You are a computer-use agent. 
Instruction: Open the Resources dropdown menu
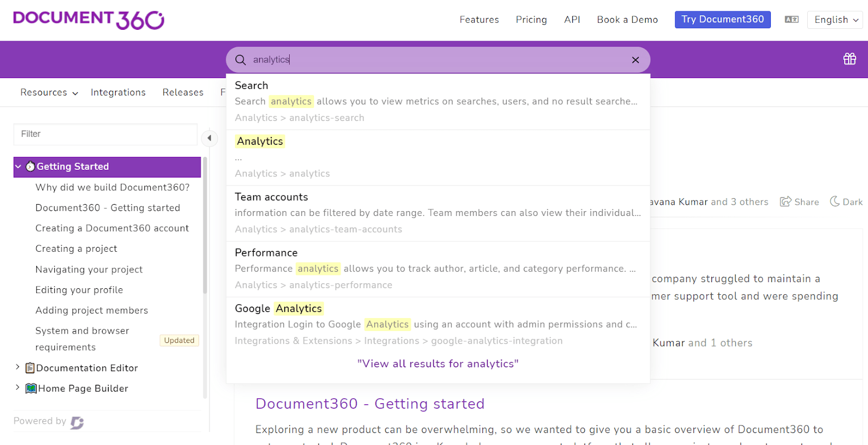pyautogui.click(x=49, y=93)
